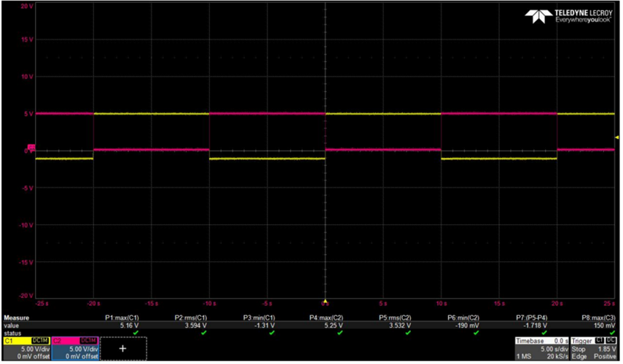Screen dimensions: 623x364
Task: Select the P7:(P5-P4) measurement column
Action: tap(532, 318)
